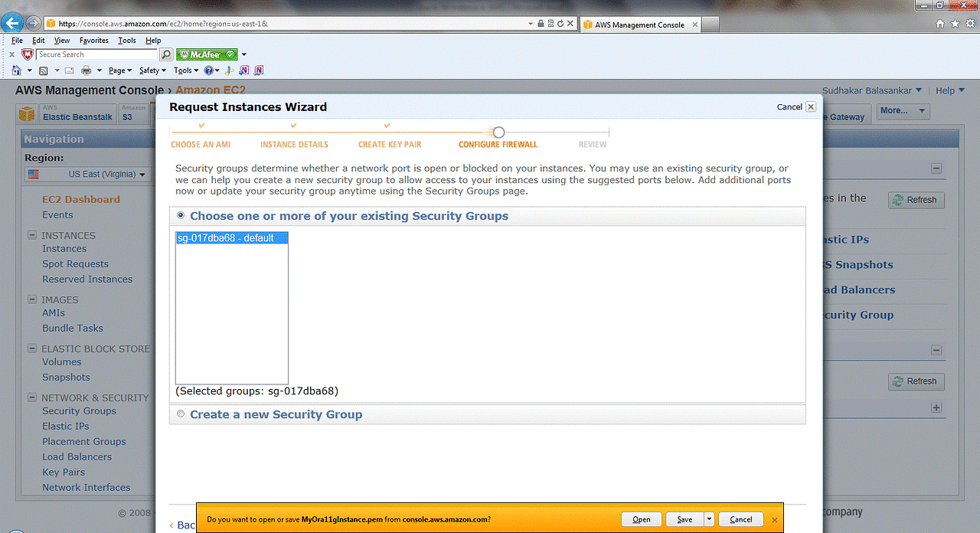Go to CREATE KEY PAIR wizard step
This screenshot has width=980, height=533.
pyautogui.click(x=390, y=144)
